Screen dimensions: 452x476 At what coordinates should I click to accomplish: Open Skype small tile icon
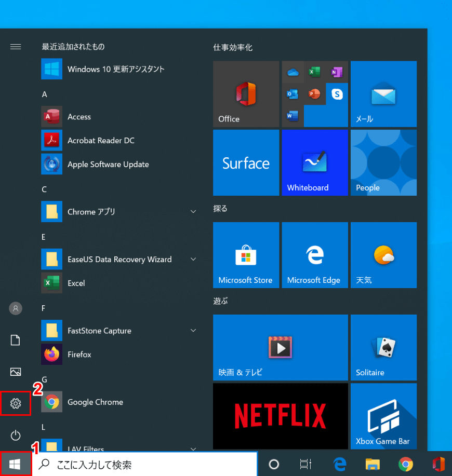pos(337,94)
